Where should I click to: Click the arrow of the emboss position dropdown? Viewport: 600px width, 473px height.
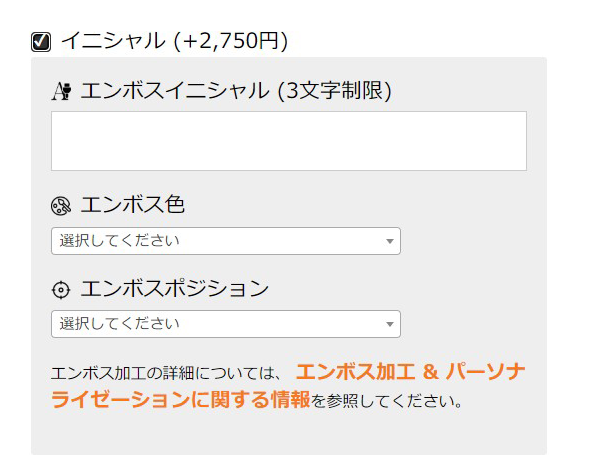390,325
